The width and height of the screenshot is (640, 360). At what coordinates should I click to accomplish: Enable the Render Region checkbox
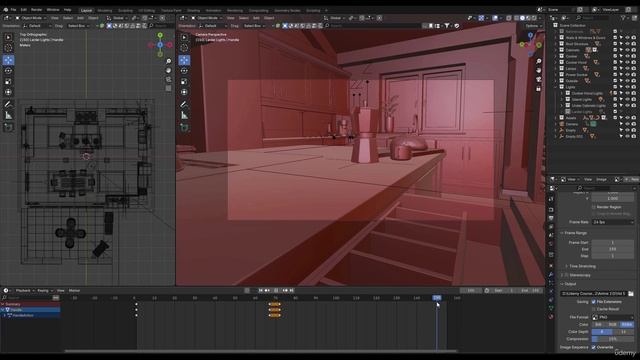click(593, 207)
